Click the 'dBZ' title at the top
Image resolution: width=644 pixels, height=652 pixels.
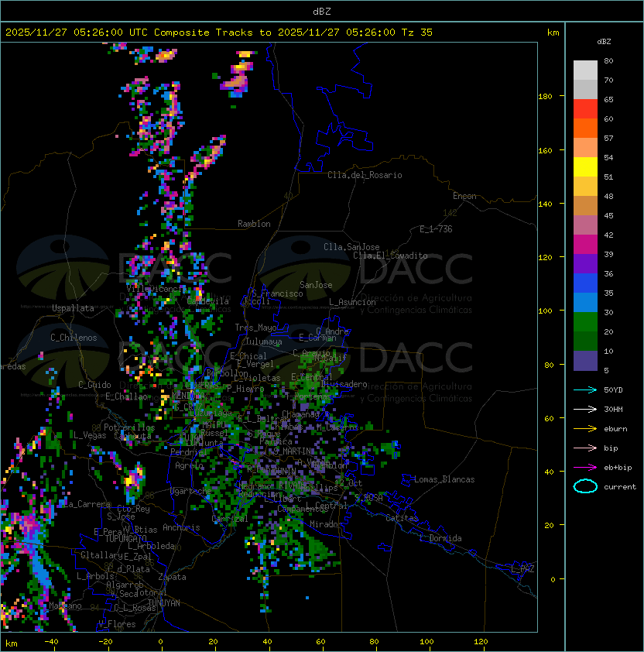(x=322, y=11)
